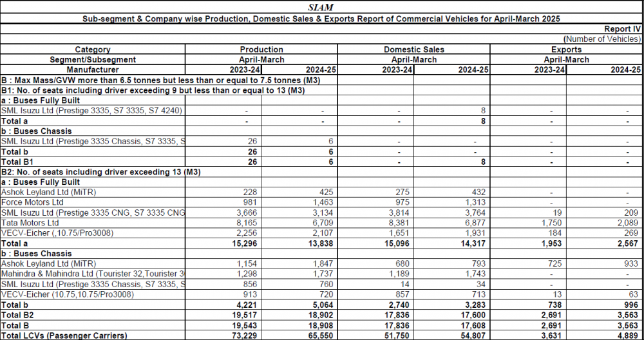Select the Total b value 3,283
This screenshot has width=644, height=340.
tap(476, 305)
